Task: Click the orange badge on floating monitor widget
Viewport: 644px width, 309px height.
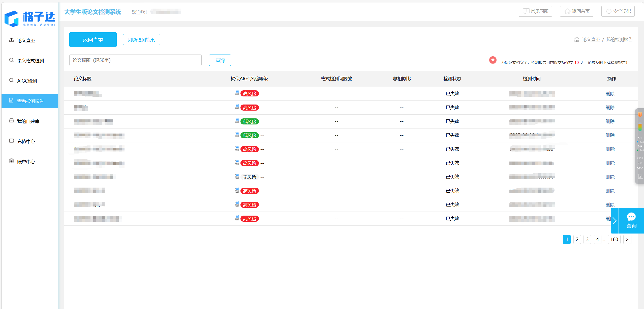Action: pos(639,115)
